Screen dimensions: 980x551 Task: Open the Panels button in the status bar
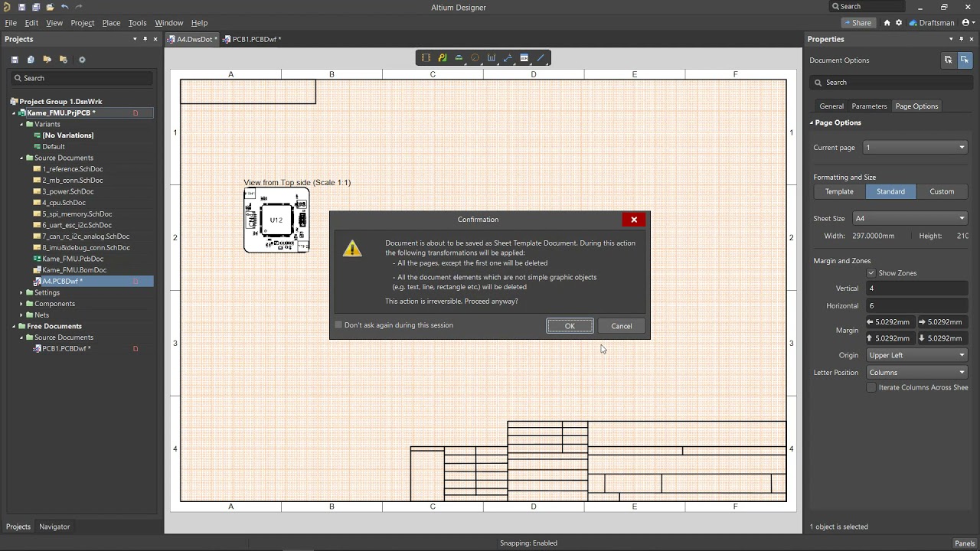[965, 543]
